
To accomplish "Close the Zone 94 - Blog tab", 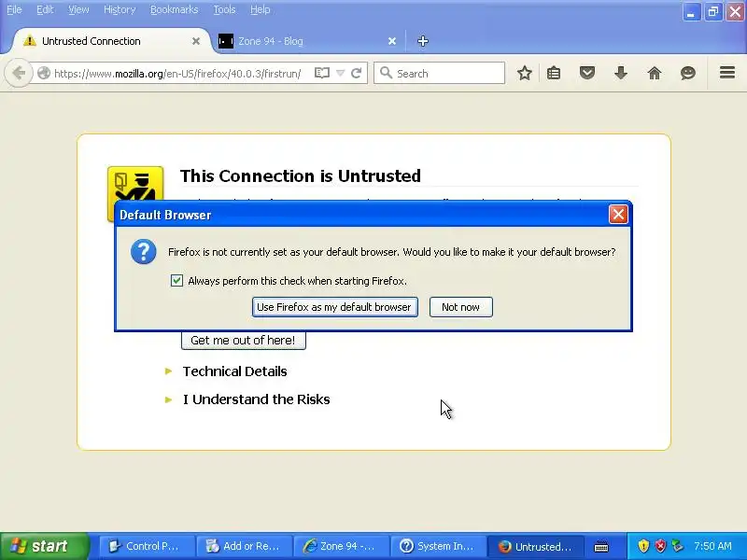I will click(x=392, y=41).
